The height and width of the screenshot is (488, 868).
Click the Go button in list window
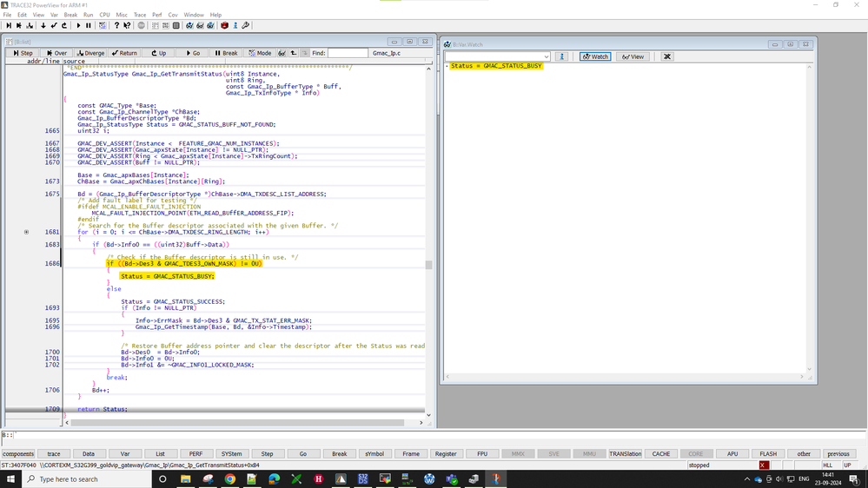click(193, 53)
